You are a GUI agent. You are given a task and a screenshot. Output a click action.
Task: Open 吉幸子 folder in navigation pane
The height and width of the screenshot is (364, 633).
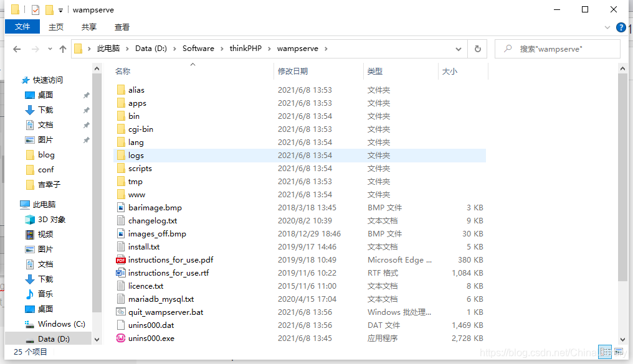point(49,185)
